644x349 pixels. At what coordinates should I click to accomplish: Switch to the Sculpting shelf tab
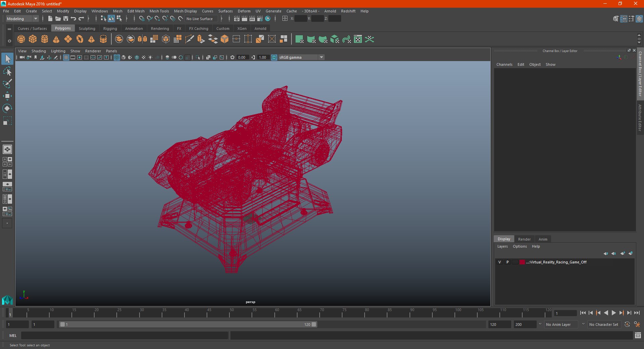pos(87,29)
